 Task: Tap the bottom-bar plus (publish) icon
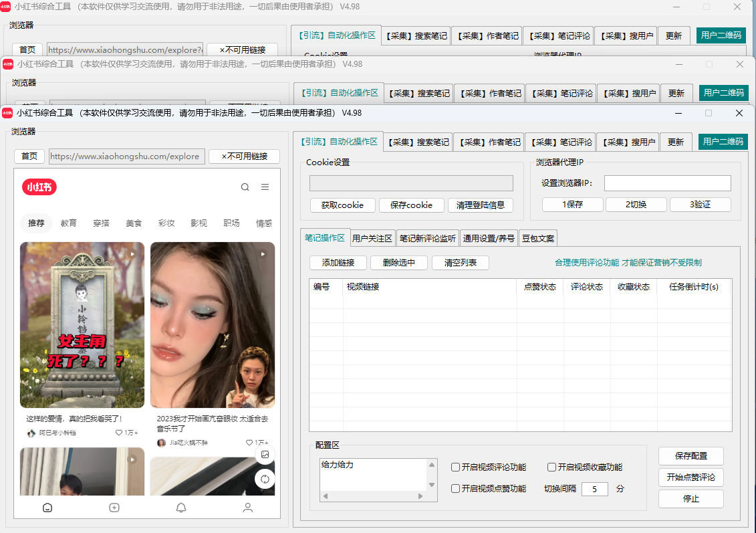click(x=114, y=508)
